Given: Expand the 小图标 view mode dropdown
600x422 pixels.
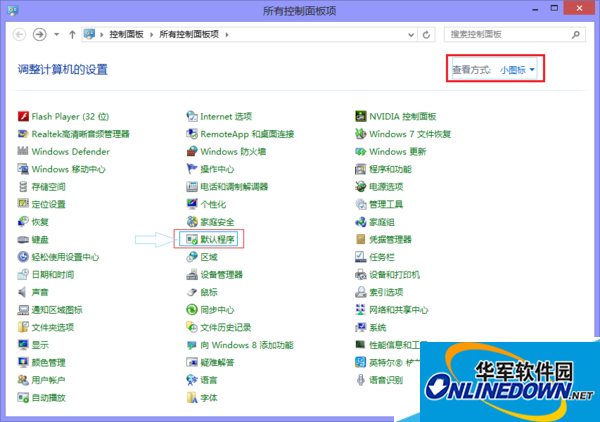Looking at the screenshot, I should tap(518, 69).
